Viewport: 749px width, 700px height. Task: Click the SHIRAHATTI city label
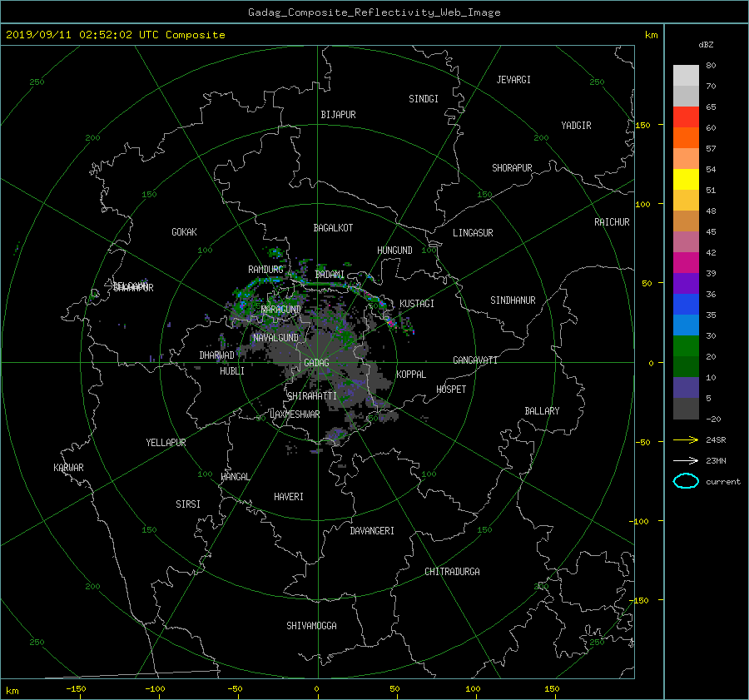(x=312, y=396)
